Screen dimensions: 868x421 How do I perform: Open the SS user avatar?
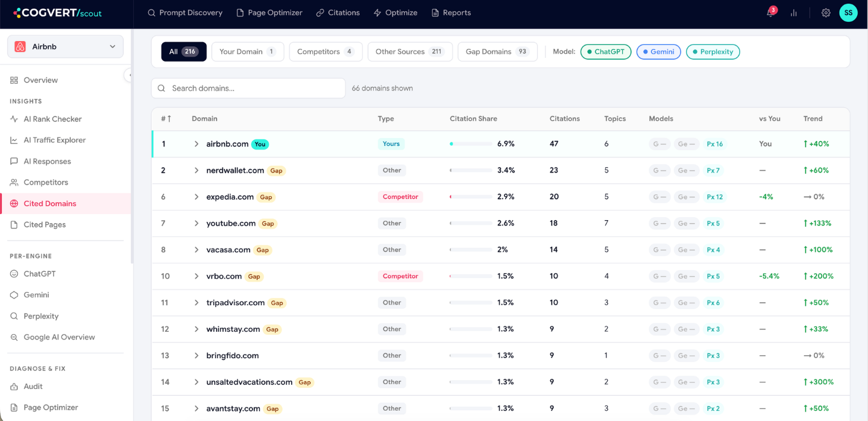pos(848,13)
